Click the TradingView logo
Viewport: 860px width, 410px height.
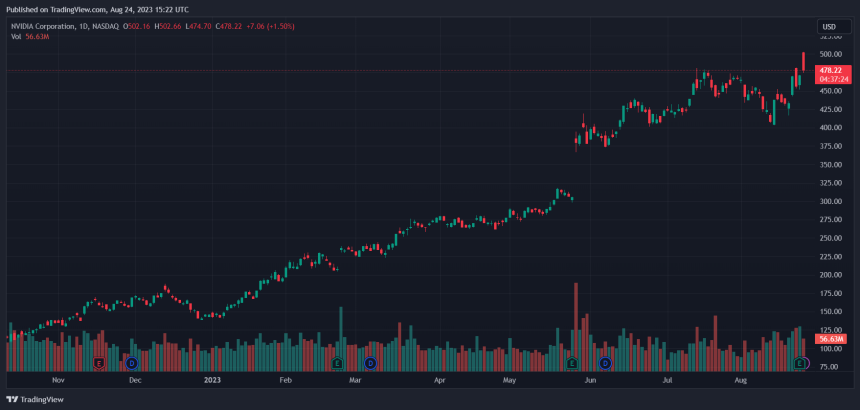click(35, 399)
